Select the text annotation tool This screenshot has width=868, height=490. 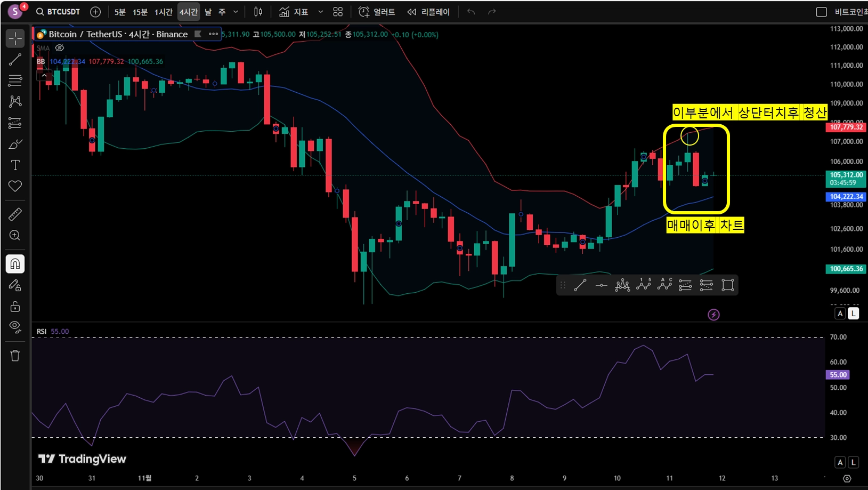click(x=15, y=165)
